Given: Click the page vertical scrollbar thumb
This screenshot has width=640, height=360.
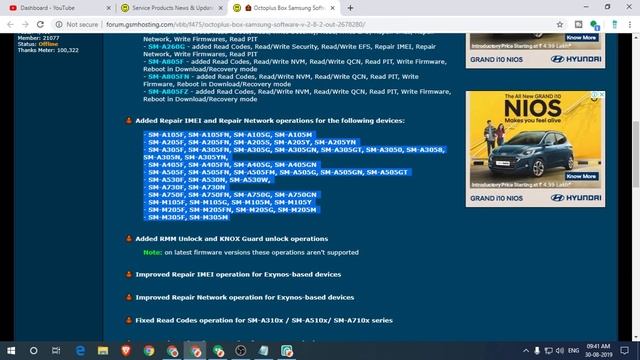Looking at the screenshot, I should click(x=636, y=155).
